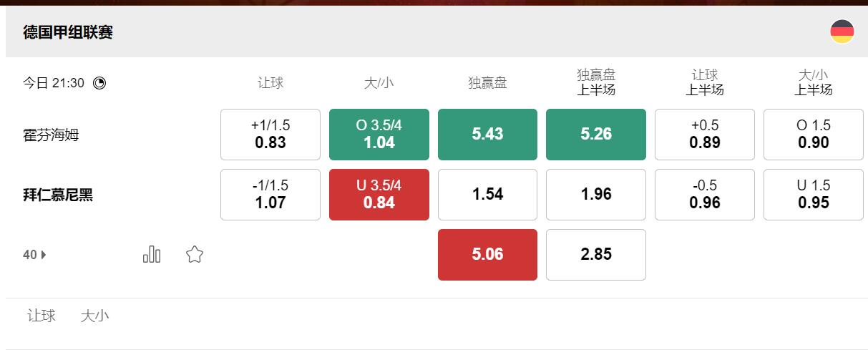The width and height of the screenshot is (868, 350).
Task: Choose first-half draw odds 2.85
Action: click(x=596, y=255)
